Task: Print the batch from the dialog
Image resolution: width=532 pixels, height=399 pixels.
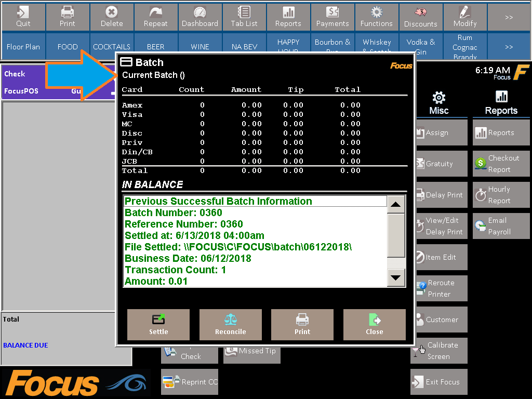Action: point(302,325)
